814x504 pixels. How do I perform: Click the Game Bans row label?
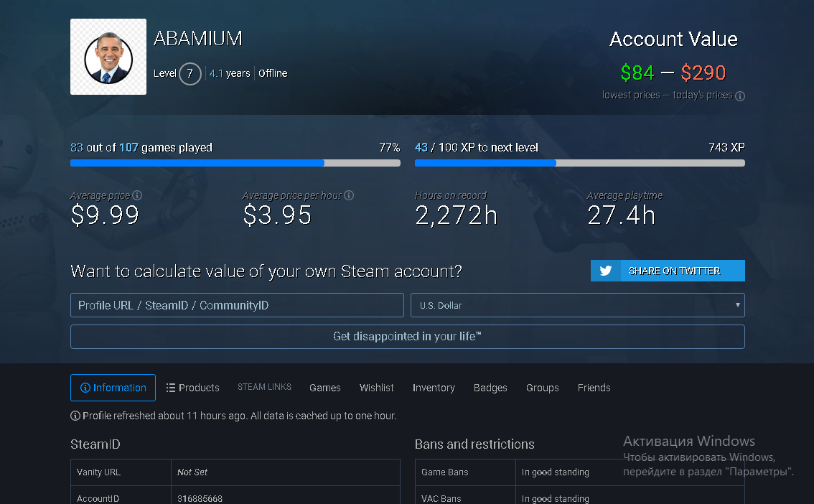pyautogui.click(x=445, y=472)
